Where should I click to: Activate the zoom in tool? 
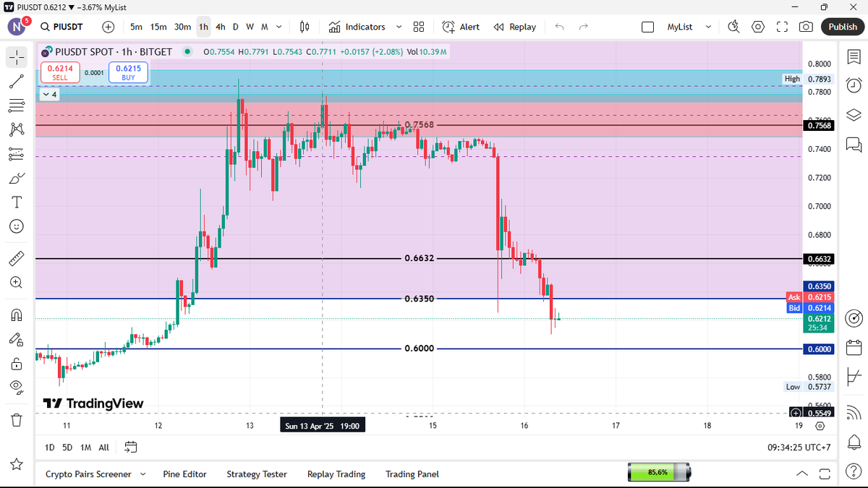click(17, 282)
